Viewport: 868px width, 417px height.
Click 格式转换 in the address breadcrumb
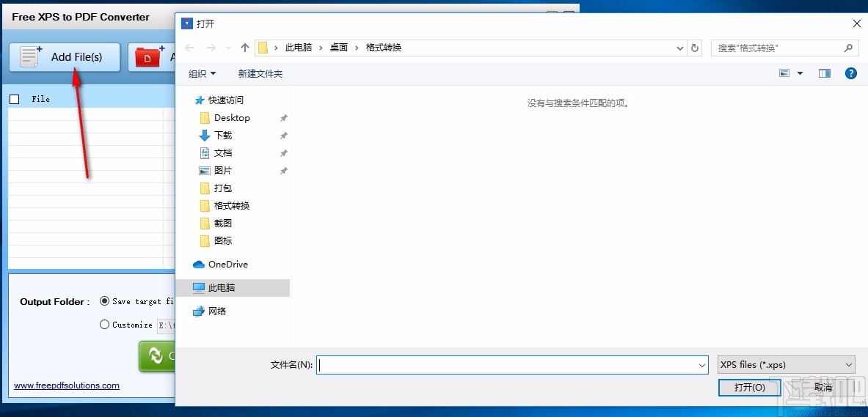384,48
